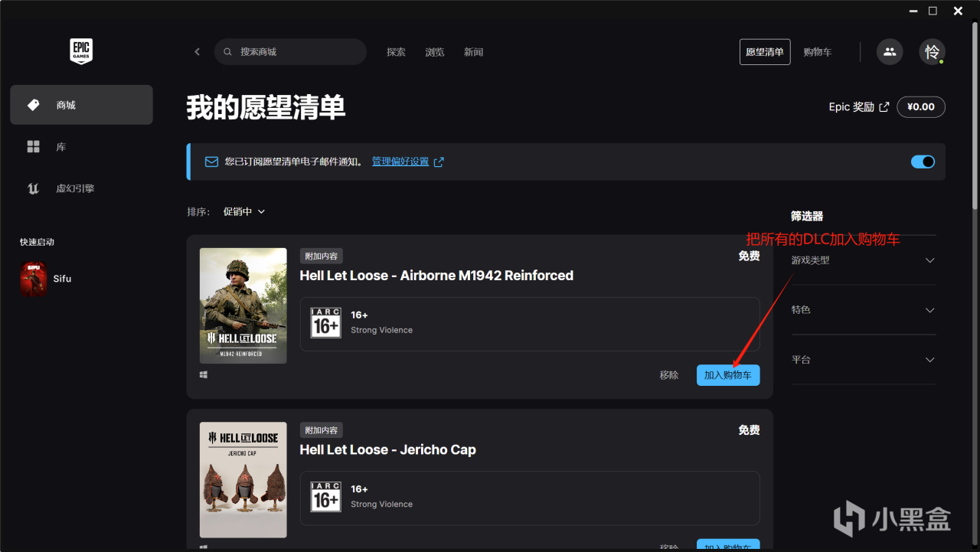The image size is (980, 552).
Task: Open the Hell Let Loose - Jericho Cap title
Action: [387, 450]
